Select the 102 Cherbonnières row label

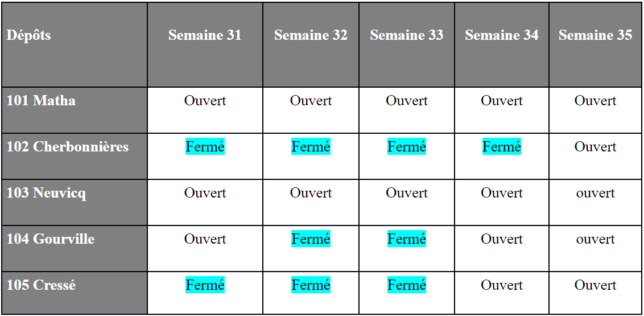tap(67, 147)
